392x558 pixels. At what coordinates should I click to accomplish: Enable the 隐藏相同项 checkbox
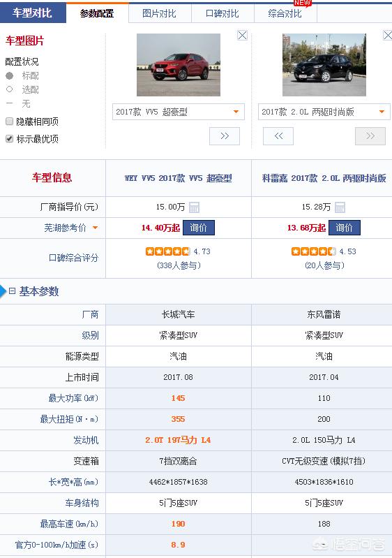(10, 122)
